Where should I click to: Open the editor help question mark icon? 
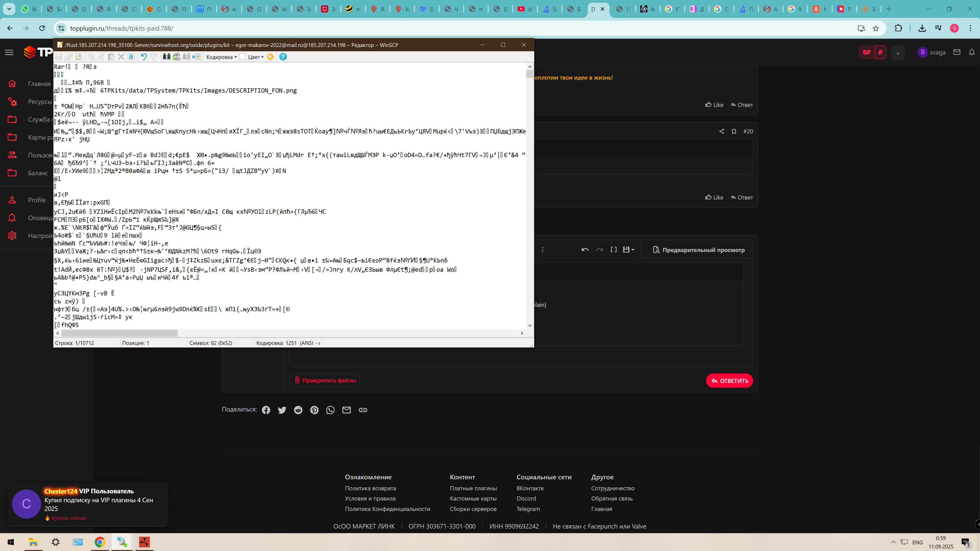[x=283, y=57]
